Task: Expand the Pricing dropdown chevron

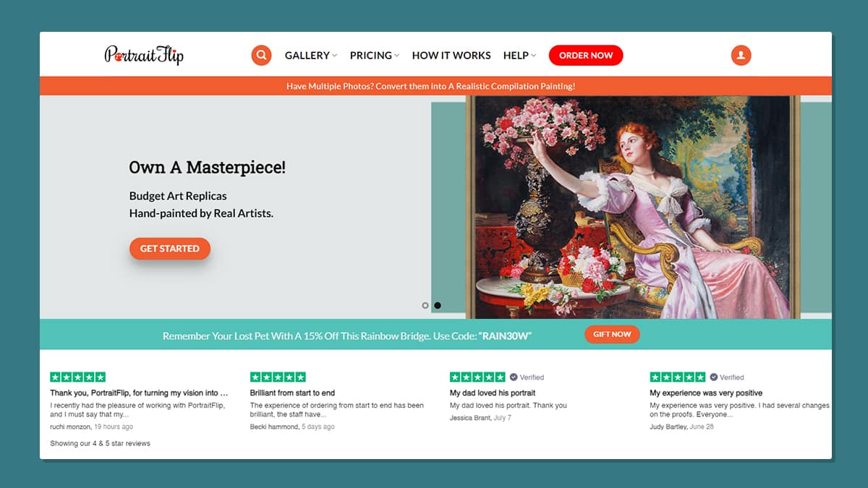Action: tap(397, 56)
